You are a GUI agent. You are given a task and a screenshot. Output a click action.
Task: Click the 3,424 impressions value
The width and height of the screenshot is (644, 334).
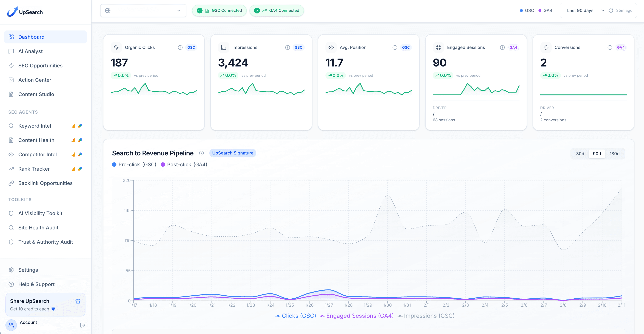[233, 63]
